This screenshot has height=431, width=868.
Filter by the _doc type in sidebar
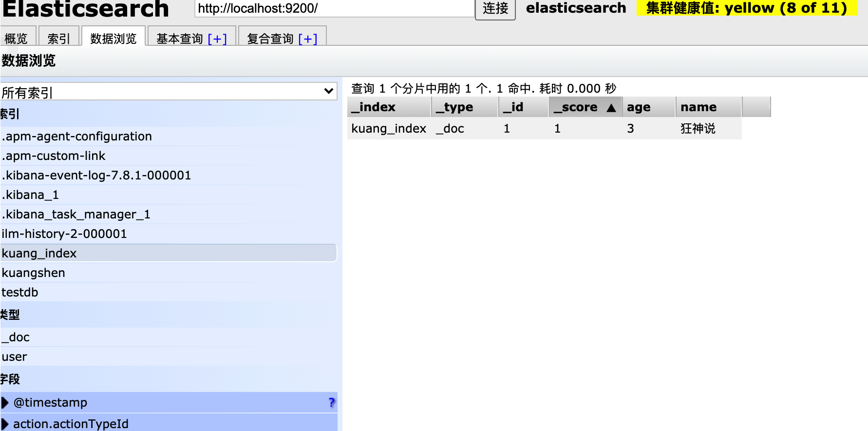(x=169, y=337)
